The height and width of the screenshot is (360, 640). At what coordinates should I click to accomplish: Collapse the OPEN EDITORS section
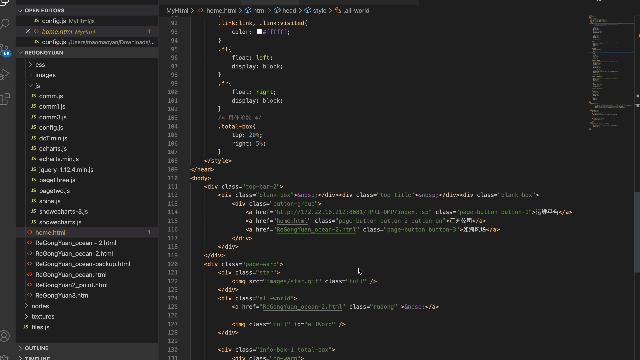(87, 10)
